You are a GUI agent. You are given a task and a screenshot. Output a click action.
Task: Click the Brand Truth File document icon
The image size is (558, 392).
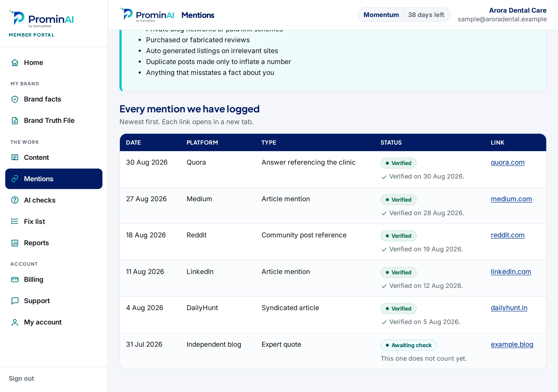click(x=15, y=120)
